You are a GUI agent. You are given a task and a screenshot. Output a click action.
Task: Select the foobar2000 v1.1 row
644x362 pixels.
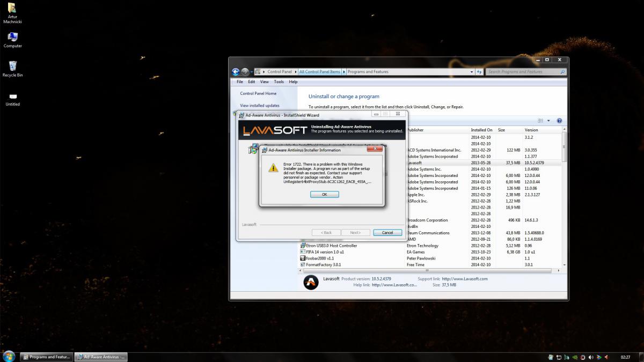[430, 258]
